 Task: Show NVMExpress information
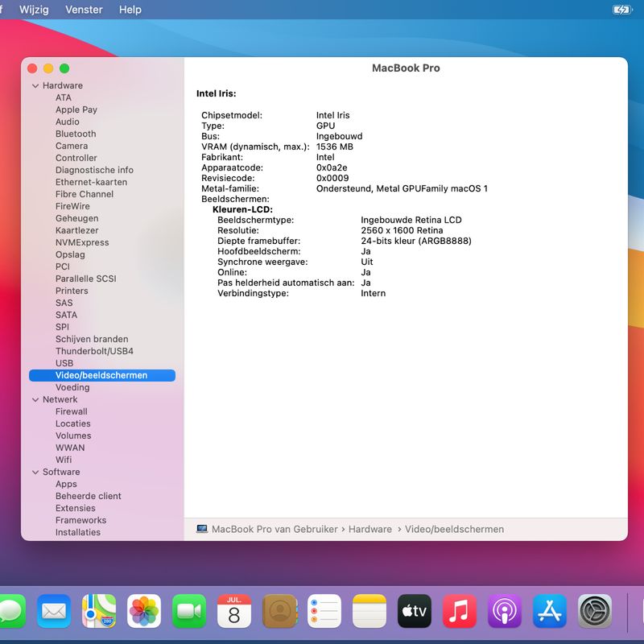pos(82,243)
